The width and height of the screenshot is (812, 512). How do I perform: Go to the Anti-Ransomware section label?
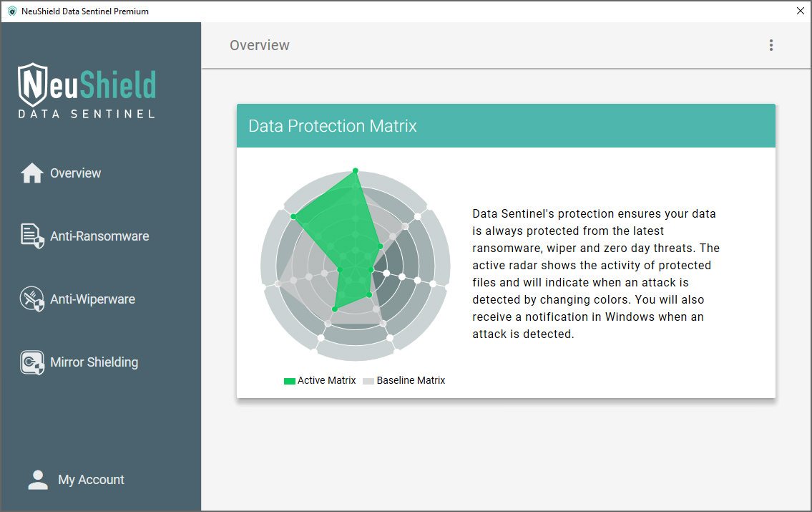99,236
